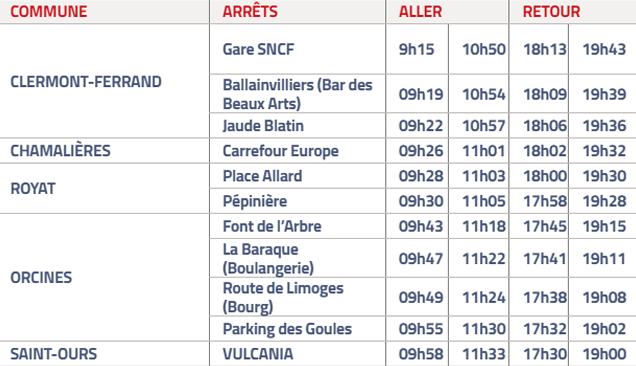This screenshot has height=366, width=636.
Task: Click the COMMUNE column header
Action: click(49, 11)
